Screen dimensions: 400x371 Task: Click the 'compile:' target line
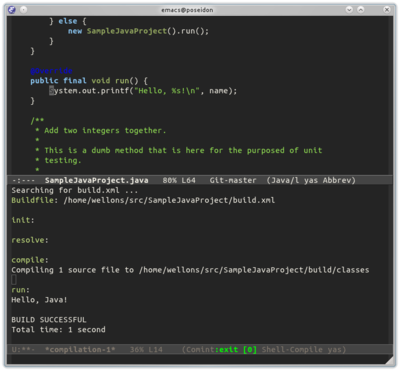[x=30, y=260]
